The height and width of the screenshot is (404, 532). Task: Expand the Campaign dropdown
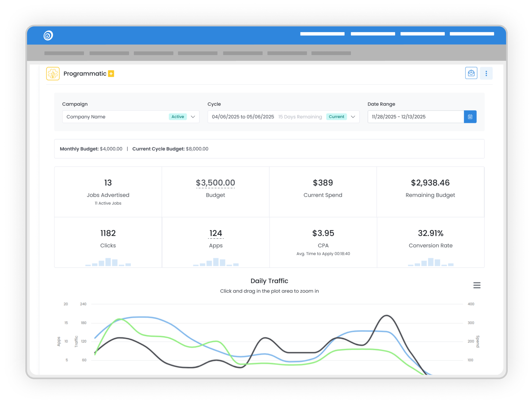(x=193, y=116)
